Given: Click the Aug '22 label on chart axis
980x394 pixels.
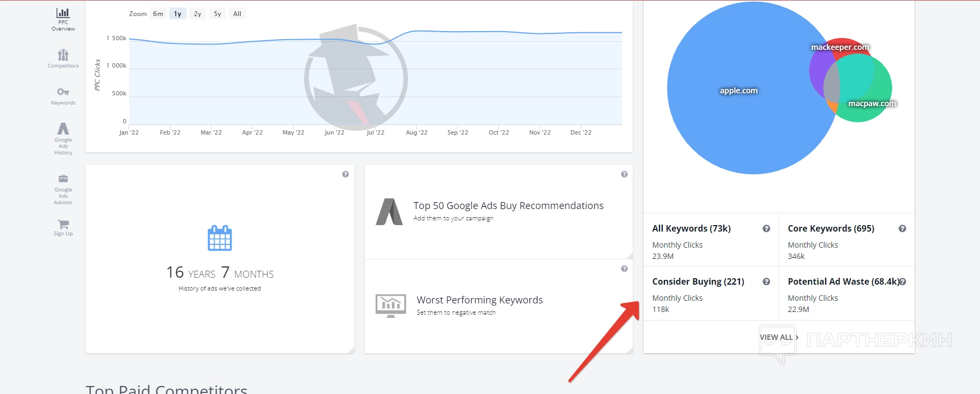Looking at the screenshot, I should 416,132.
